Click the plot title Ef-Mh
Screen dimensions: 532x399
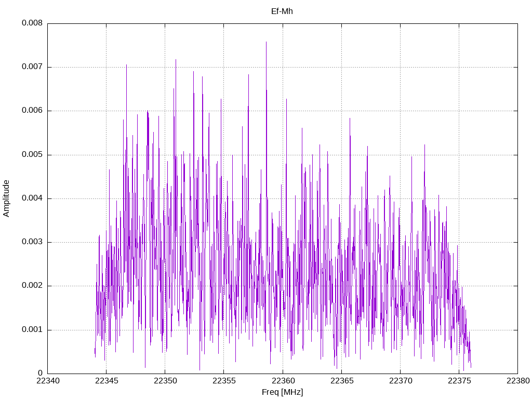(282, 11)
